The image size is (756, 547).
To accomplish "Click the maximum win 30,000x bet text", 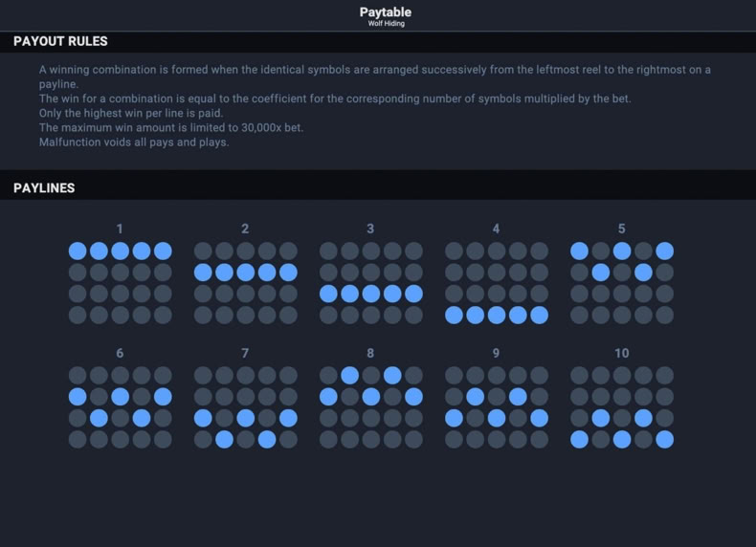I will (171, 128).
